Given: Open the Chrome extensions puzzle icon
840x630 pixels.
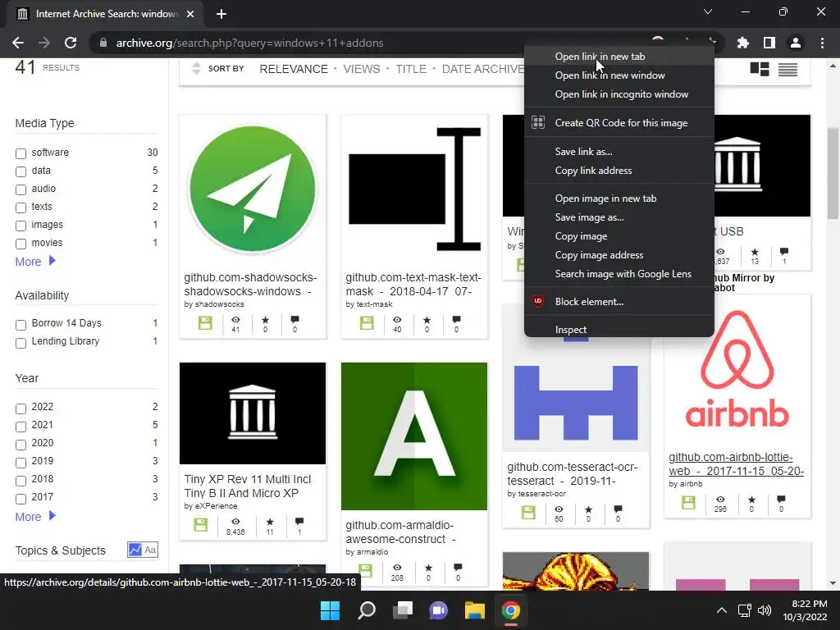Looking at the screenshot, I should (x=742, y=43).
